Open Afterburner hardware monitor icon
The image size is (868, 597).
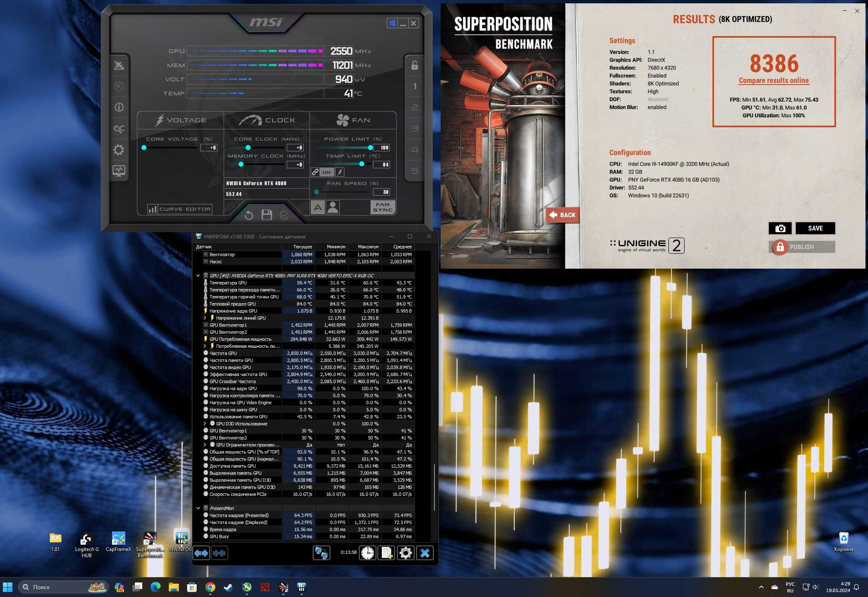pos(119,170)
